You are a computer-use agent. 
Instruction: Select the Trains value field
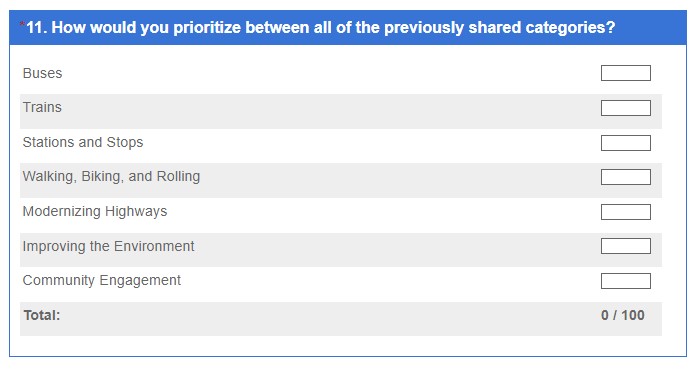pyautogui.click(x=625, y=108)
